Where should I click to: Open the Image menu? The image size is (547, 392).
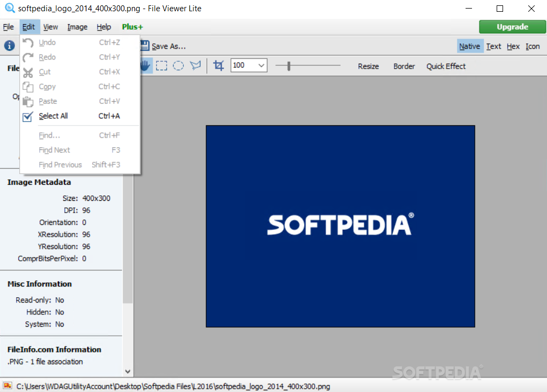pos(78,27)
